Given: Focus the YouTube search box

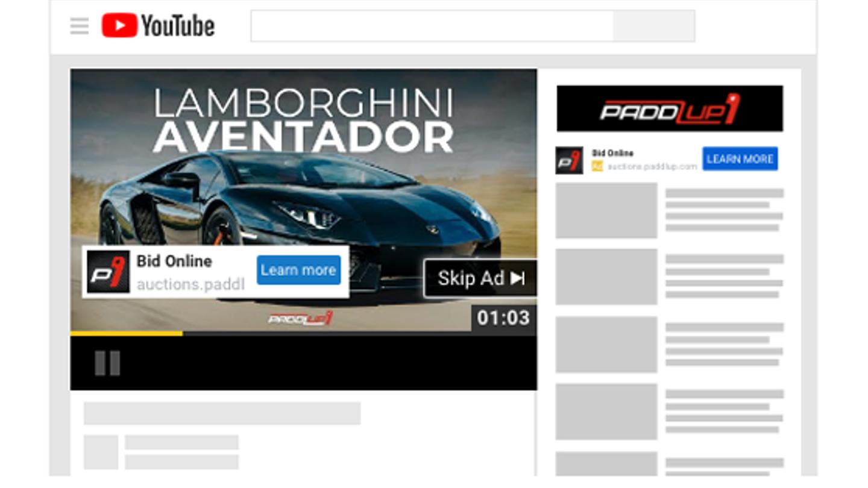Looking at the screenshot, I should (x=432, y=26).
